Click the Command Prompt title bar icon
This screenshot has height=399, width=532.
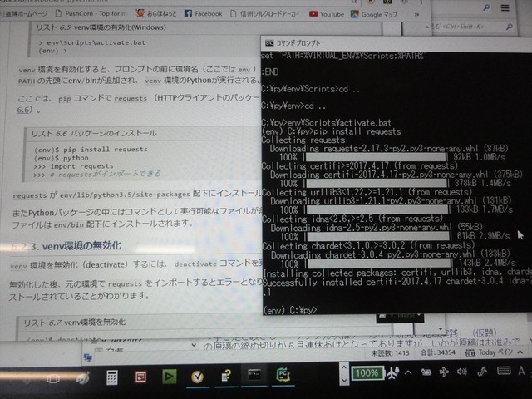pos(269,43)
